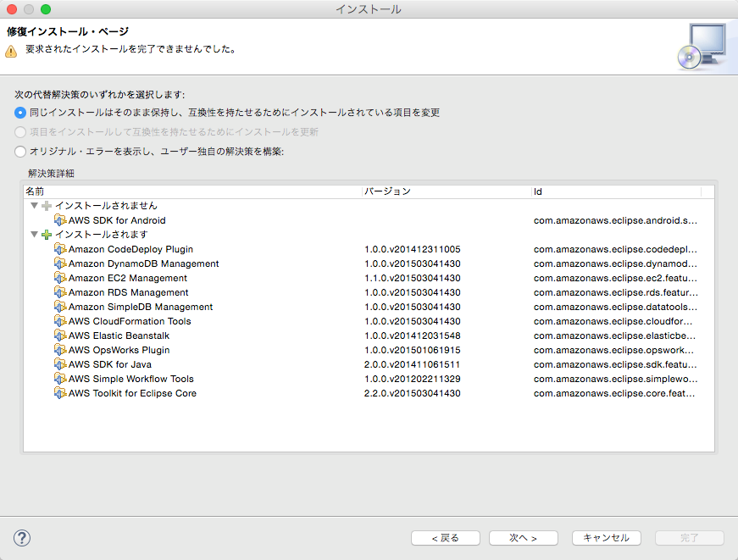Go back with the < 戻る button
Screen dimensions: 738x560
coord(445,538)
